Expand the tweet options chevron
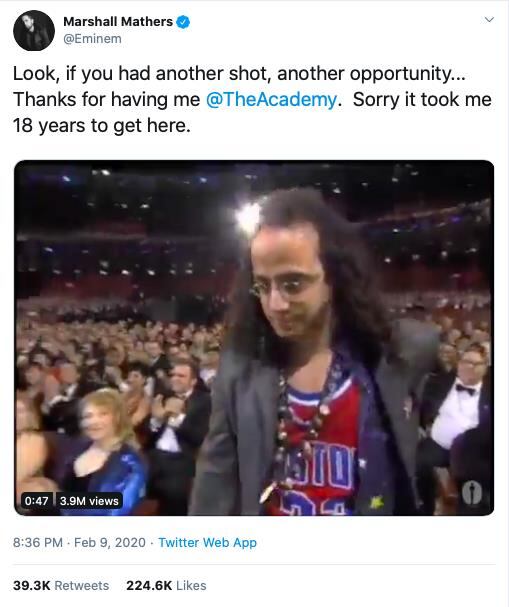 [489, 20]
